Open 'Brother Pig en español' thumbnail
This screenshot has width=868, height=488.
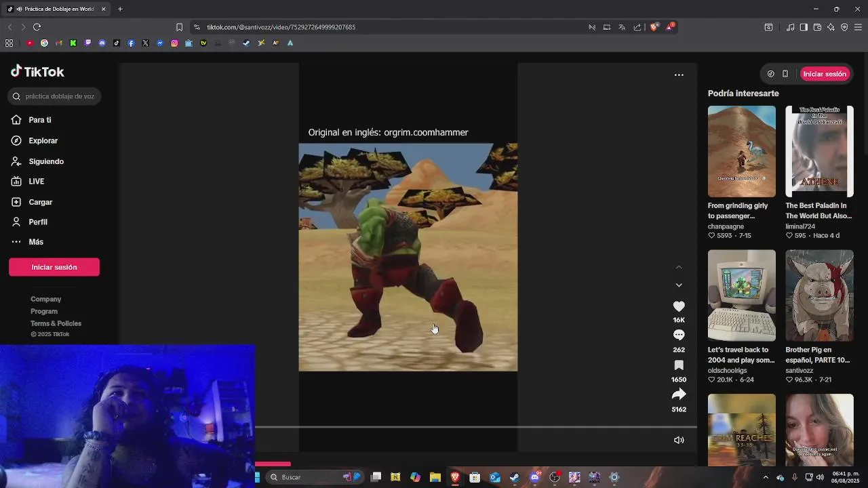819,296
